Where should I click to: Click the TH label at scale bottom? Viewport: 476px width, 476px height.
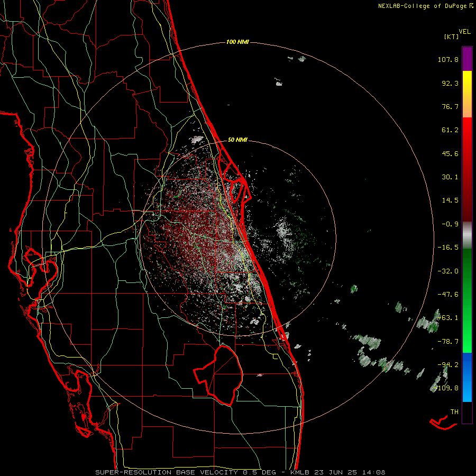coord(454,412)
